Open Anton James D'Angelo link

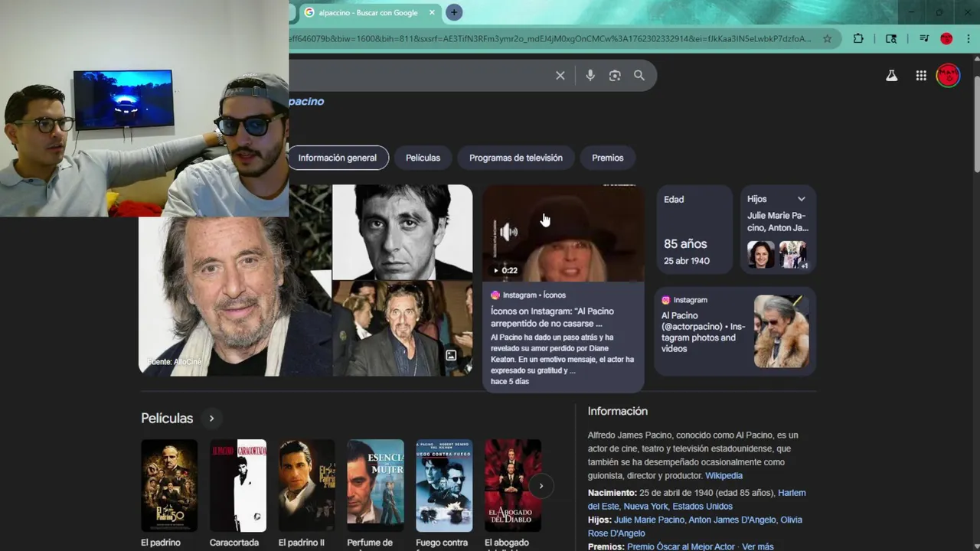[732, 520]
